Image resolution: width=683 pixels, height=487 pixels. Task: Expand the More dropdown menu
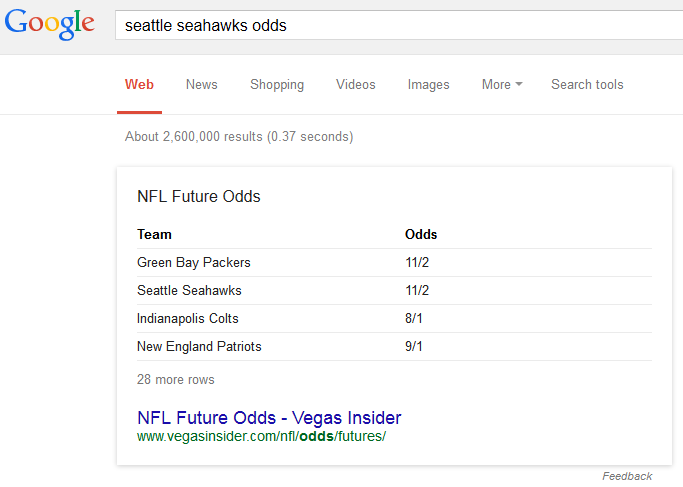coord(501,85)
